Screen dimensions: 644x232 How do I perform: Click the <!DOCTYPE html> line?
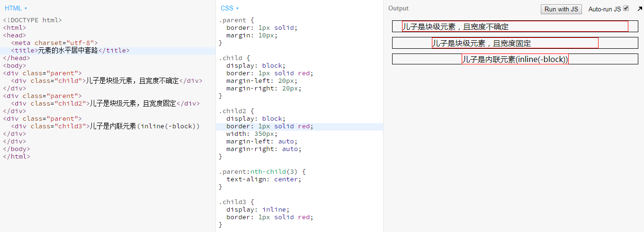coord(32,20)
